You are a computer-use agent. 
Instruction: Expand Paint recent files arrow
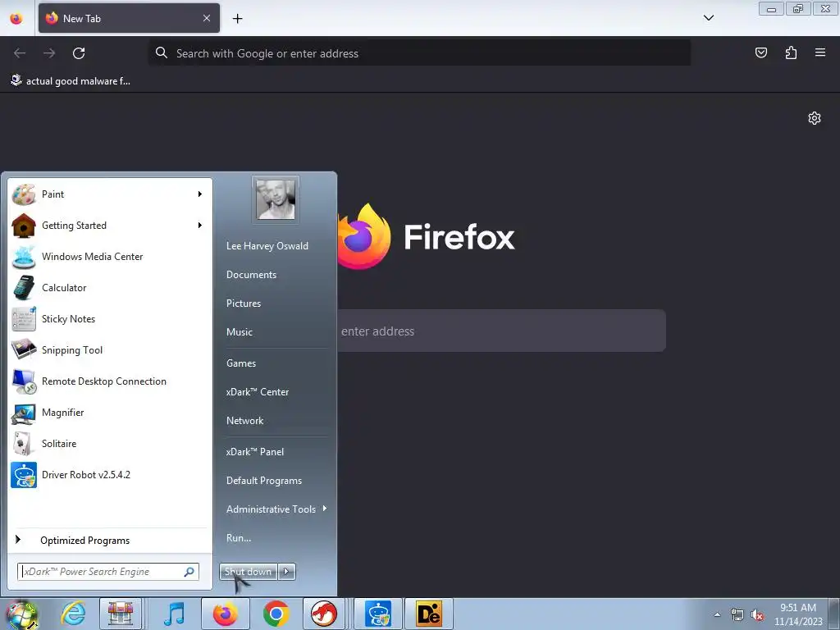coord(200,194)
